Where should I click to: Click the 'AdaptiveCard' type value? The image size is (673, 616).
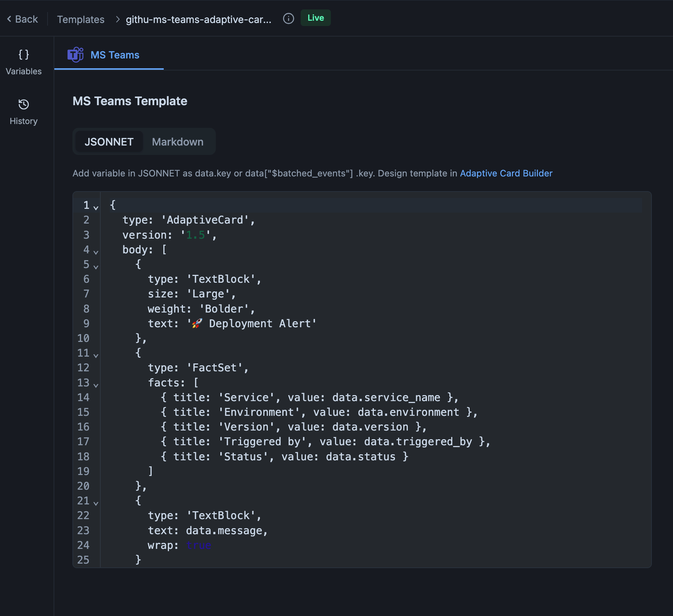(205, 220)
